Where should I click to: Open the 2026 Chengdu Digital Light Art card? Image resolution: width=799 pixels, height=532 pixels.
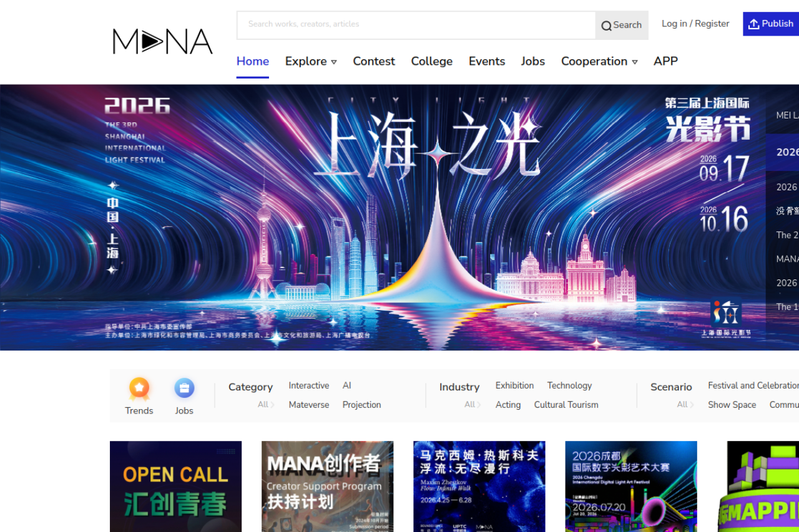pos(631,486)
